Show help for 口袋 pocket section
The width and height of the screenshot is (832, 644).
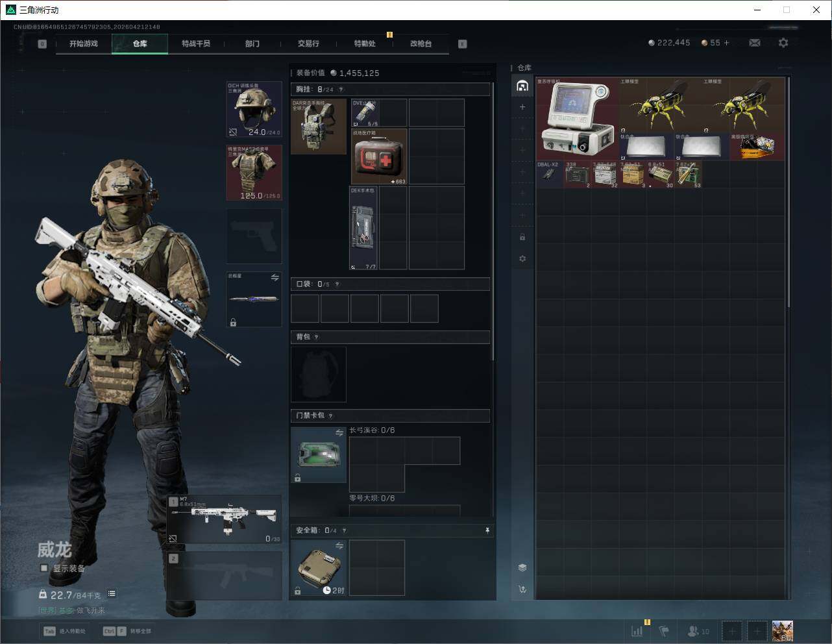[337, 284]
